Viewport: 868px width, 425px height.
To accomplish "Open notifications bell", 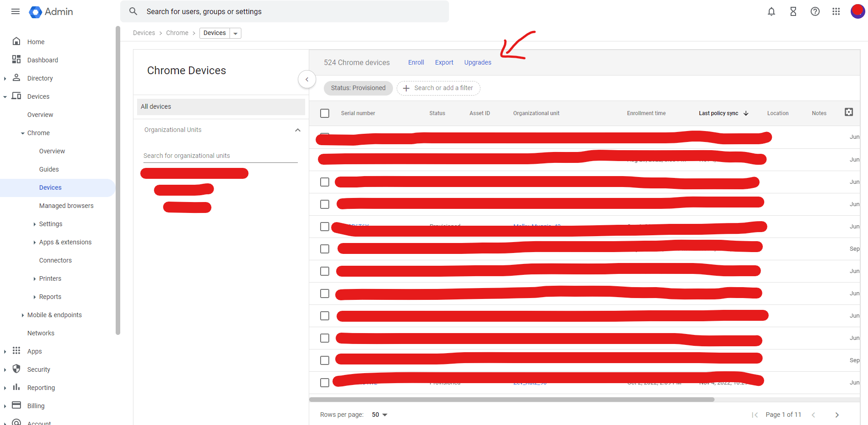I will pyautogui.click(x=771, y=11).
